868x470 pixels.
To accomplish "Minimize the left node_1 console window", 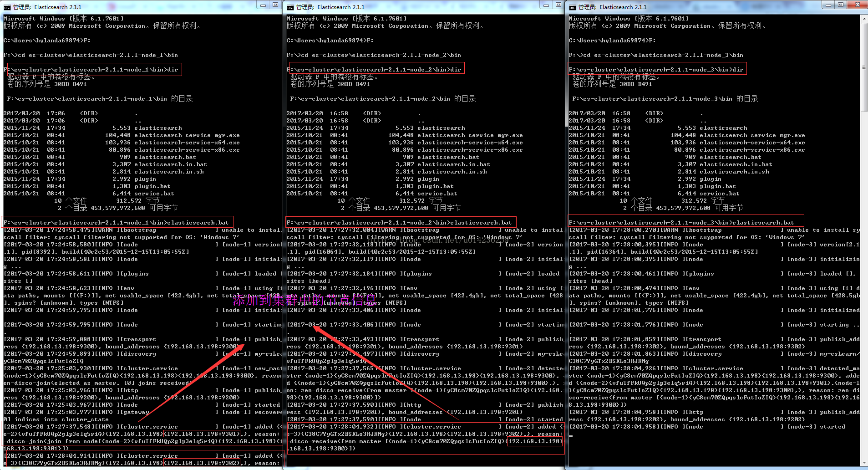I will pos(263,5).
